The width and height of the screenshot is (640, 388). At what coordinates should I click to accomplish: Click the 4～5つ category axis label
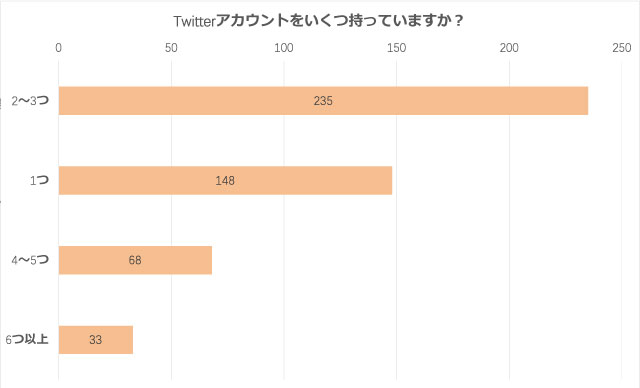coord(30,259)
